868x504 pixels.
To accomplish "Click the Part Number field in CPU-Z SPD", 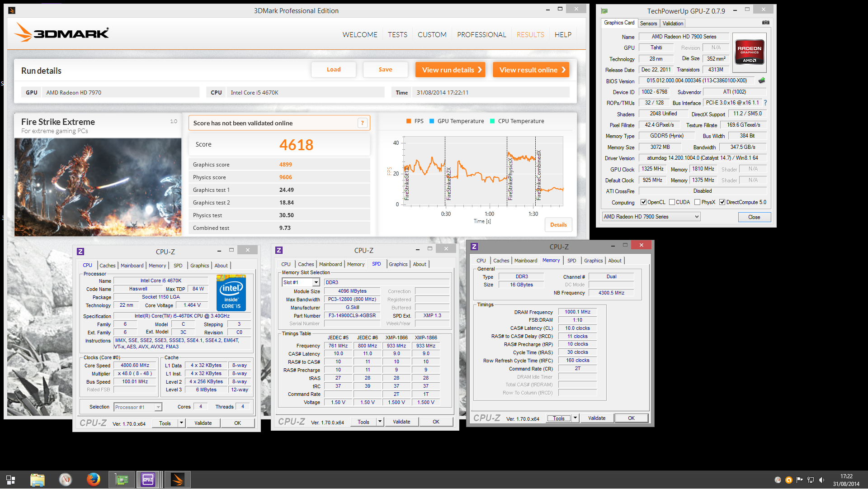I will tap(352, 316).
